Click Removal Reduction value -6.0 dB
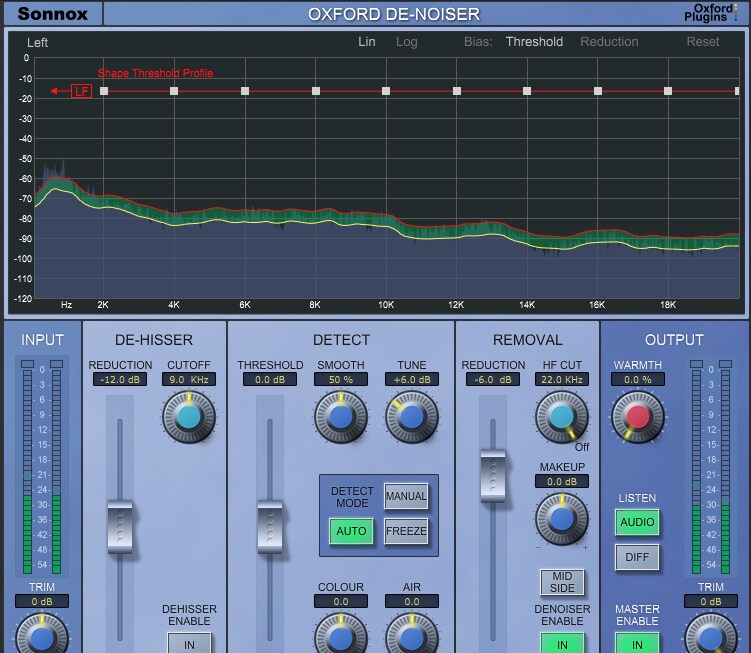 click(493, 379)
